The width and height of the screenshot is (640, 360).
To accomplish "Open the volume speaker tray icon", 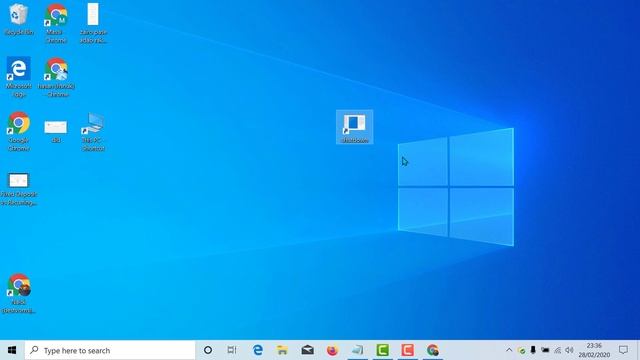I will coord(569,350).
